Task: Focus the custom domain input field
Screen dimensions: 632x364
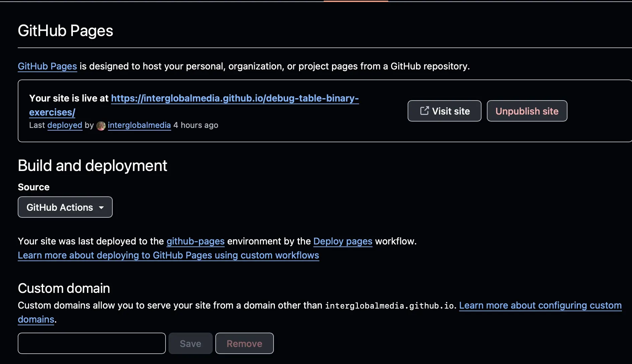Action: click(92, 343)
